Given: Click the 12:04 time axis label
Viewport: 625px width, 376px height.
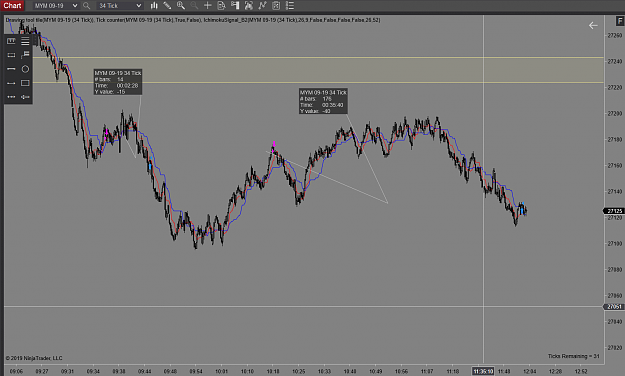Looking at the screenshot, I should tap(530, 371).
